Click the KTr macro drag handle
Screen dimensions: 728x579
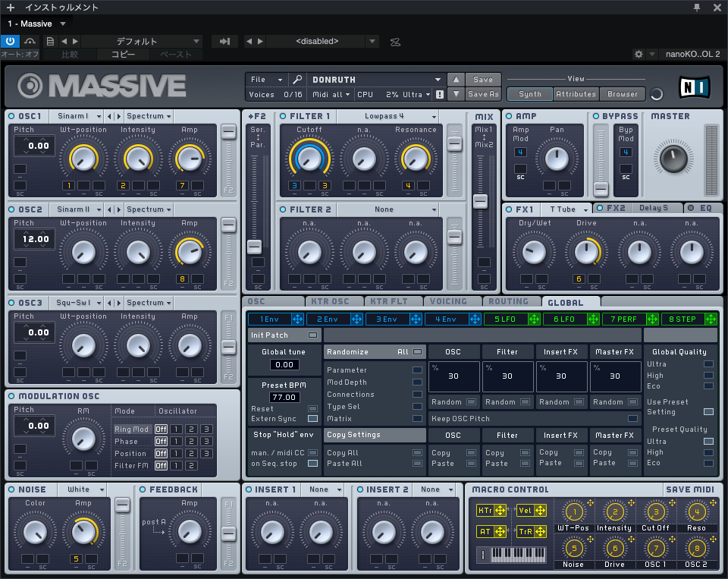[500, 510]
